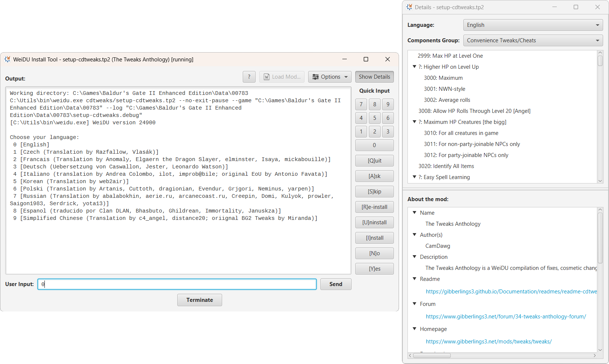Click the Terminate button
Image resolution: width=609 pixels, height=364 pixels.
(200, 300)
